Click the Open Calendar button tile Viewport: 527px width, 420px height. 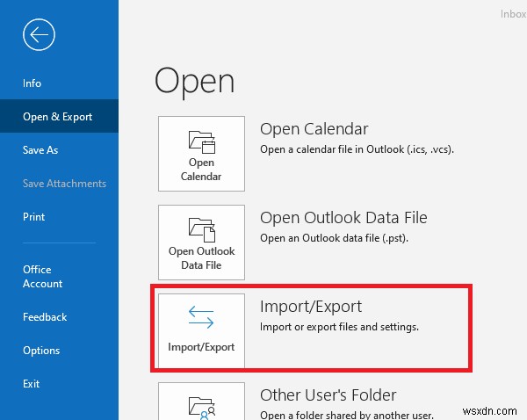(x=201, y=154)
